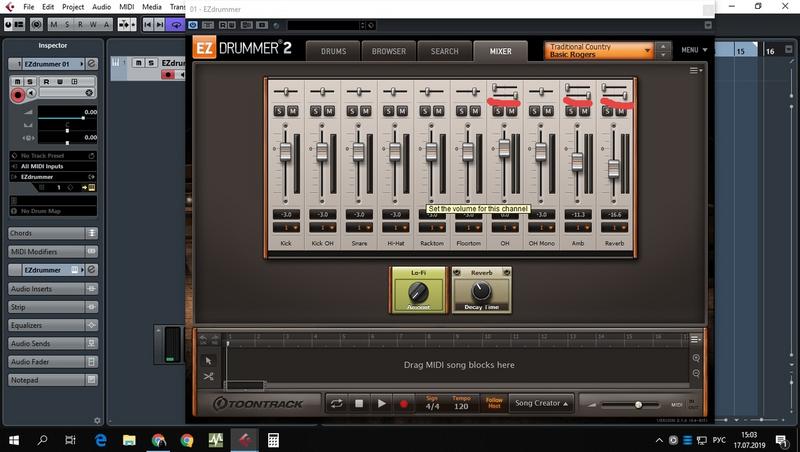
Task: Mute the Hi-Hat channel
Action: 402,111
